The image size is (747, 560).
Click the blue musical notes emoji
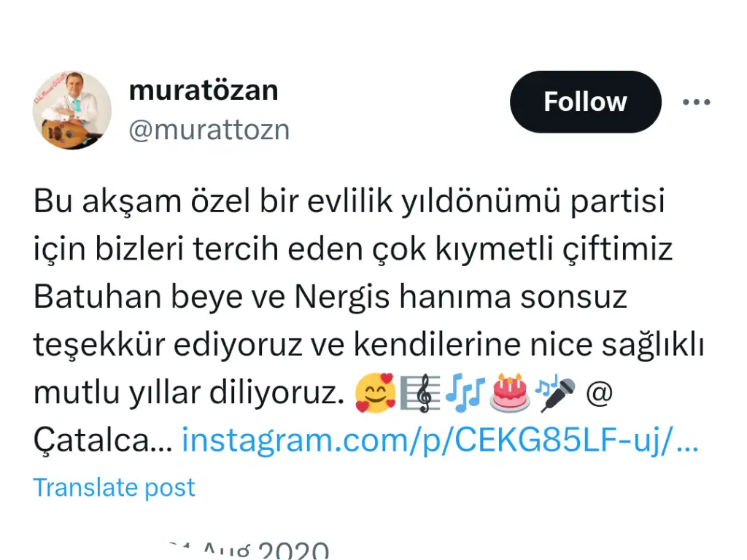click(465, 393)
